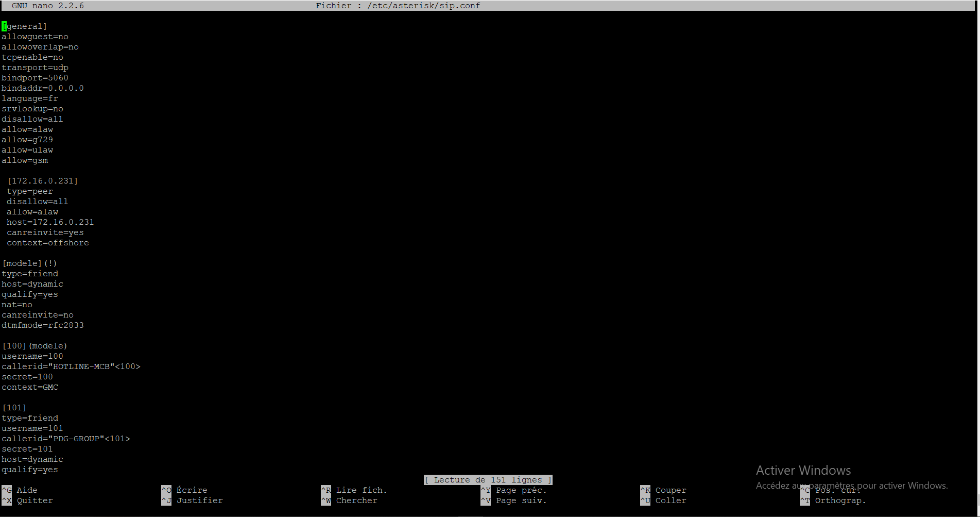The width and height of the screenshot is (980, 517).
Task: Select the ^O Écrire shortcut
Action: coord(184,490)
